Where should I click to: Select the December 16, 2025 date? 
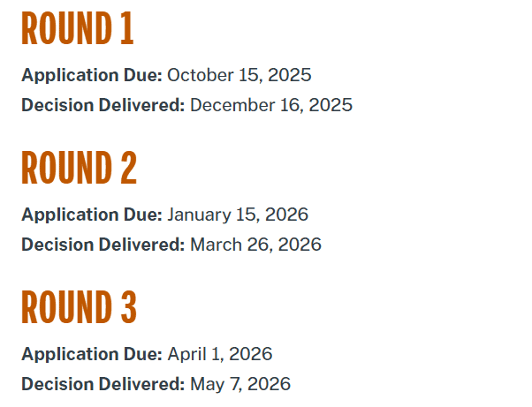pyautogui.click(x=271, y=105)
